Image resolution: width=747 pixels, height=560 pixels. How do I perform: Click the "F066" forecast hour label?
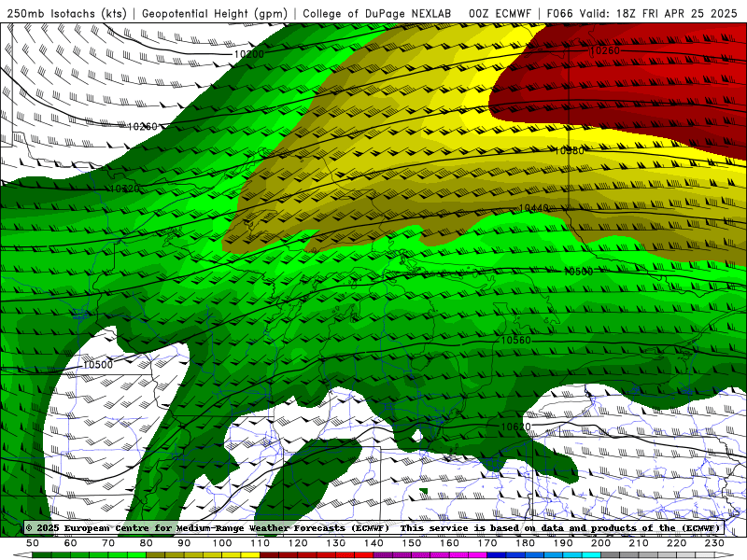559,13
